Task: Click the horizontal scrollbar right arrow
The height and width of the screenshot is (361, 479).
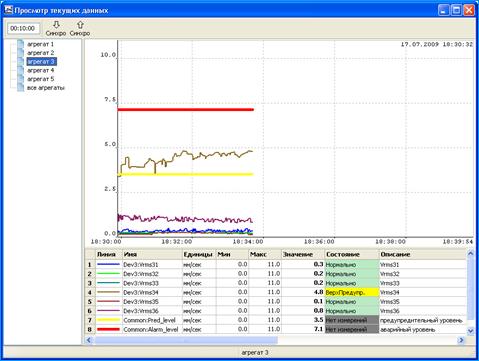Action: (x=461, y=340)
